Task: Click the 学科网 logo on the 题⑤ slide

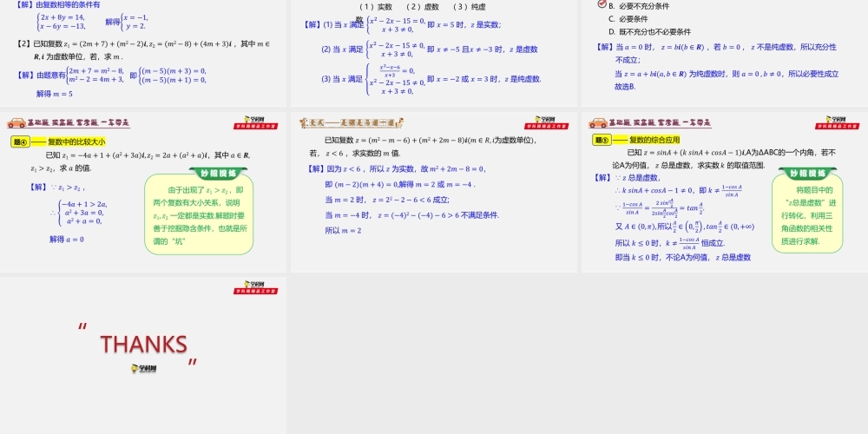Action: tap(837, 122)
